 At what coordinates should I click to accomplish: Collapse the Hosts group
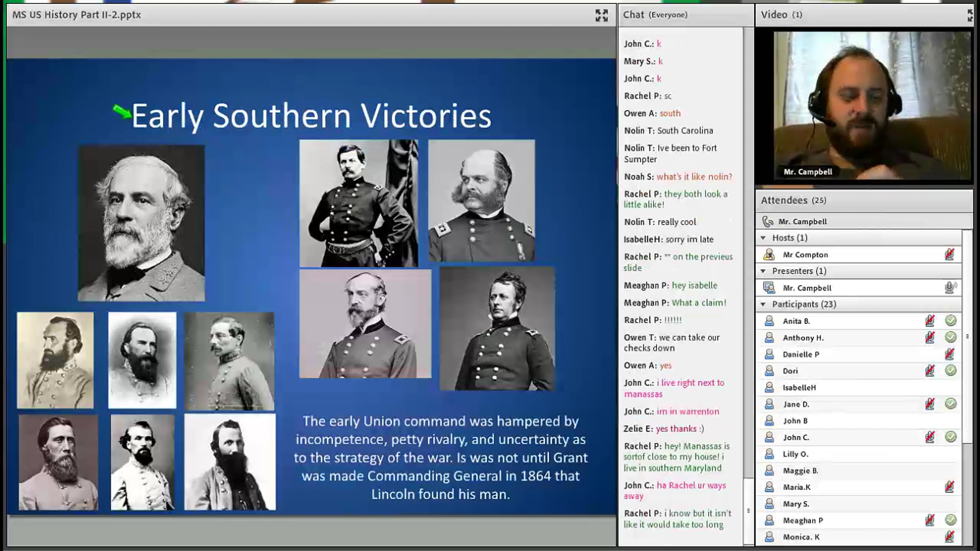pos(763,238)
